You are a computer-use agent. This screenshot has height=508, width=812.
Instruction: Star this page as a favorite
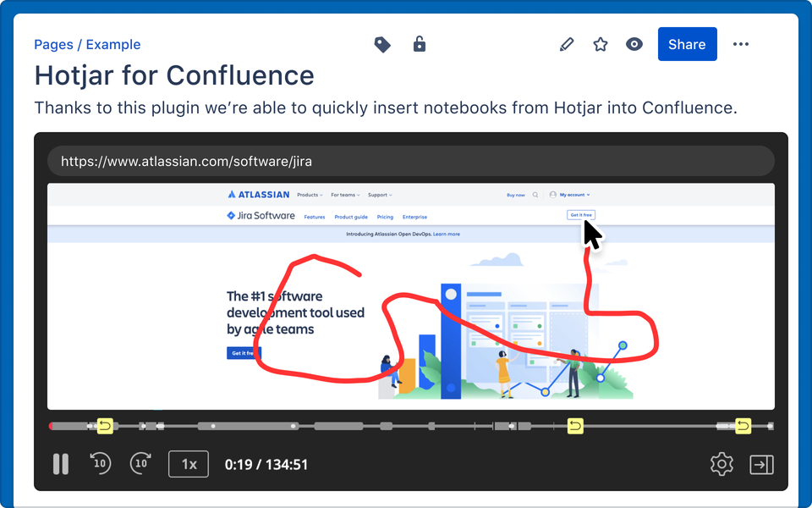pyautogui.click(x=601, y=45)
